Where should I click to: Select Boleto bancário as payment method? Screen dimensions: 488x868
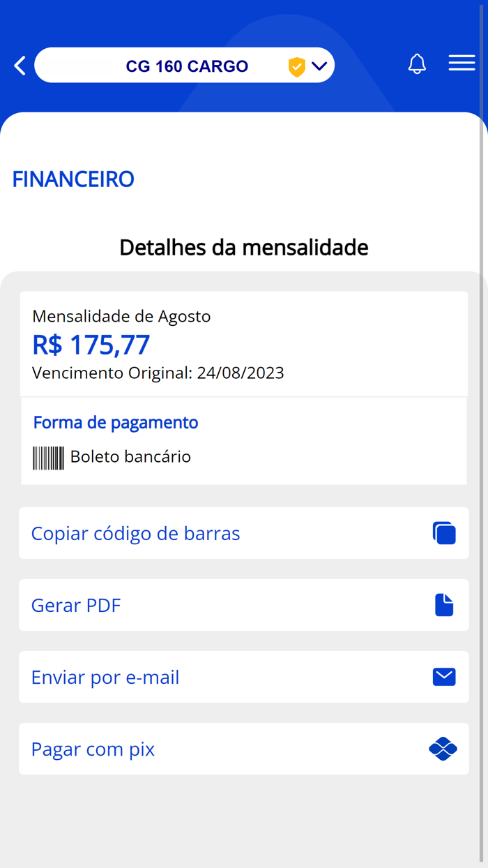point(130,456)
